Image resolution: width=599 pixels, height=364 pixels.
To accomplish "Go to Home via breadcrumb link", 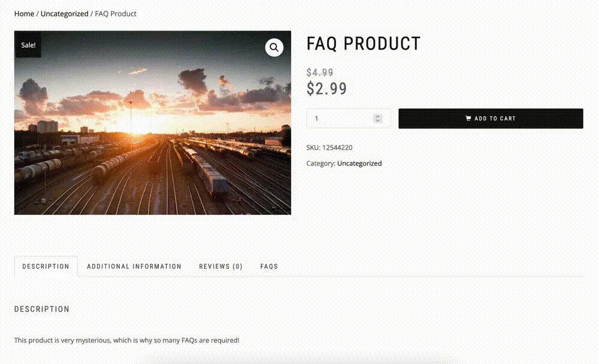I will click(x=24, y=14).
